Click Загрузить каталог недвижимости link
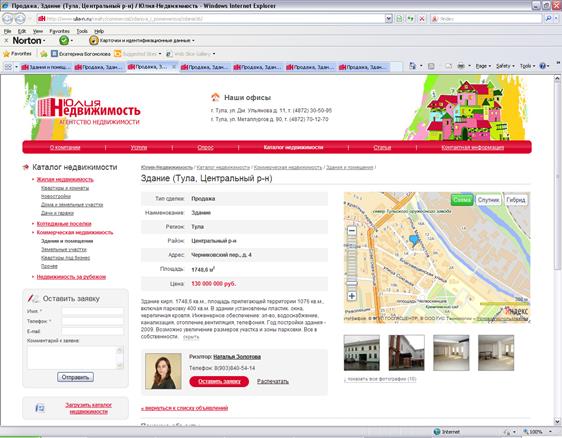The height and width of the screenshot is (438, 562). (x=89, y=408)
